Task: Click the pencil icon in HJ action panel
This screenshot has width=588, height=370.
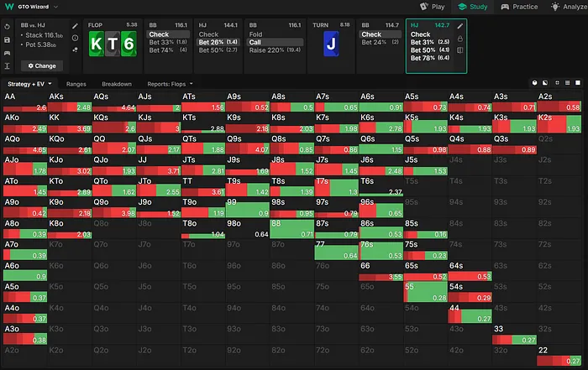Action: tap(459, 26)
